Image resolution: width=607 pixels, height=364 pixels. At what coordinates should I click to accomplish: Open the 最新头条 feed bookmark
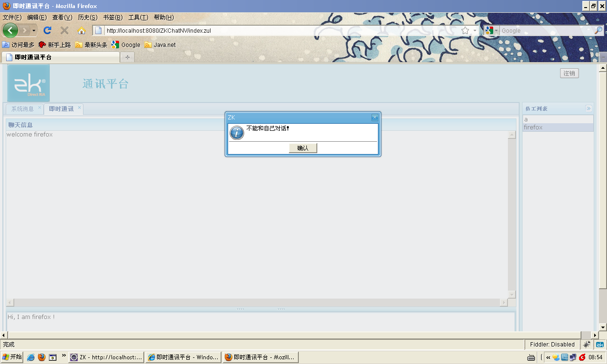point(91,45)
